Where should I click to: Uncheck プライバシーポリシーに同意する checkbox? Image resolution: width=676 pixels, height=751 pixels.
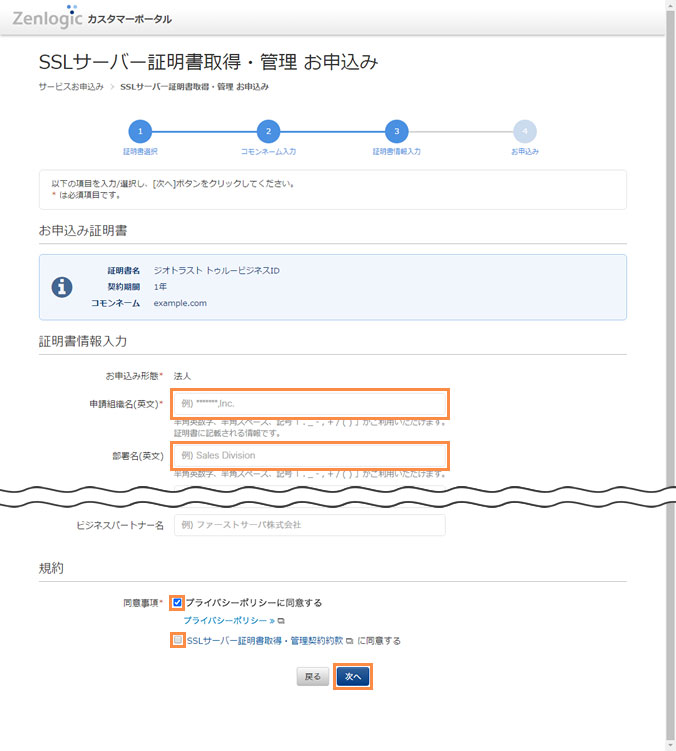[x=177, y=603]
